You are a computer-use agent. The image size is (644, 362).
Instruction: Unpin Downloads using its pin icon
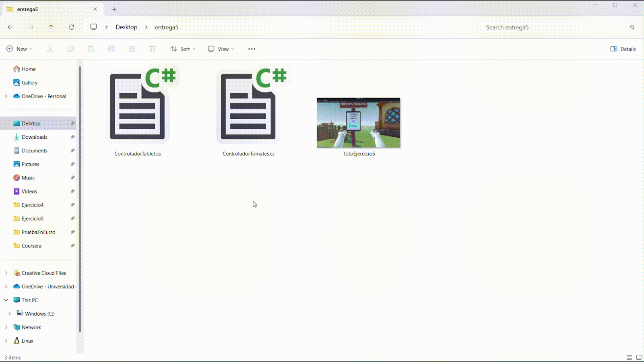click(x=72, y=137)
